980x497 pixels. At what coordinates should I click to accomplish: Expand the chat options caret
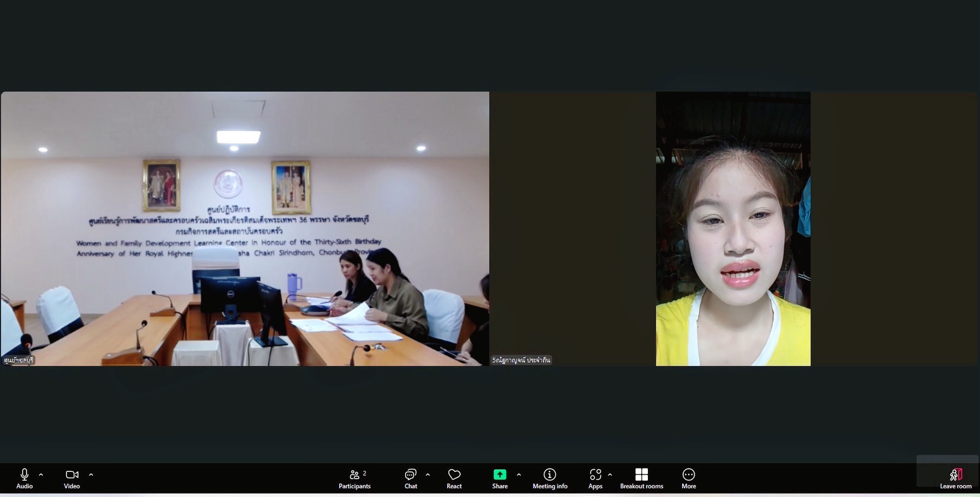coord(428,475)
